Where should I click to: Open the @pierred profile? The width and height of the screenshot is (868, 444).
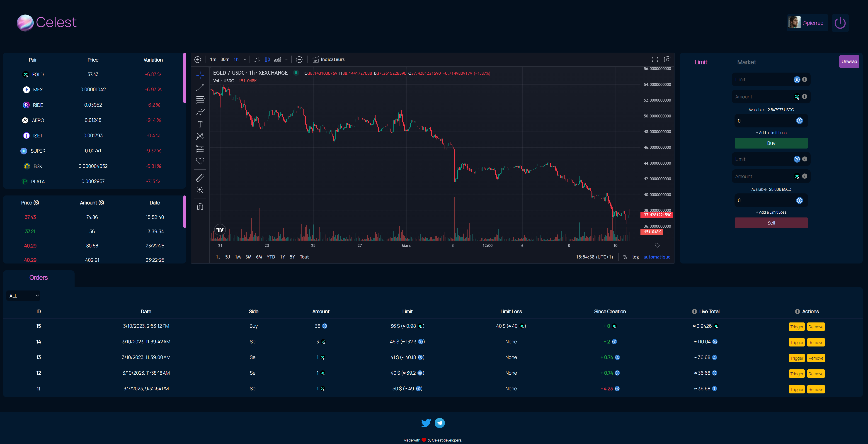(x=807, y=23)
